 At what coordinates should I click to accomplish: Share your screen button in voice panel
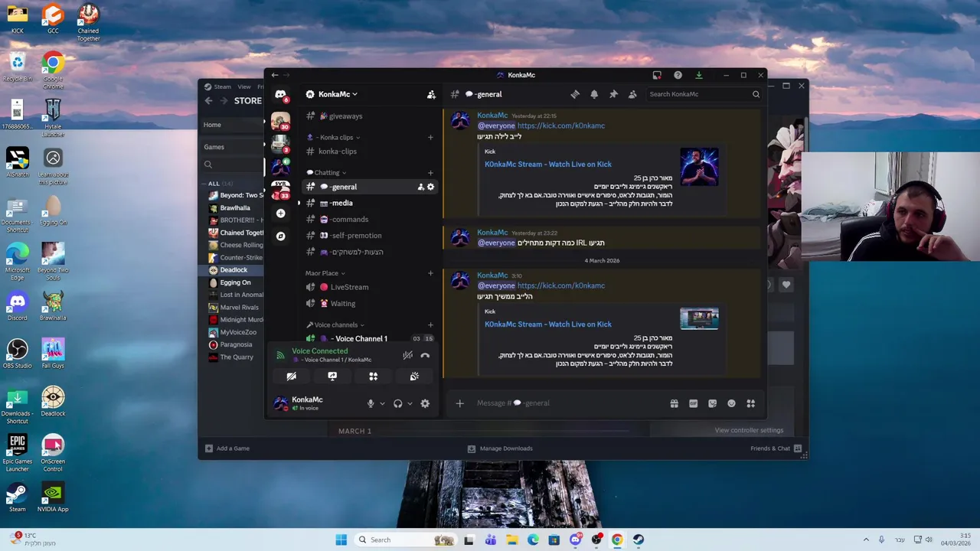[332, 377]
